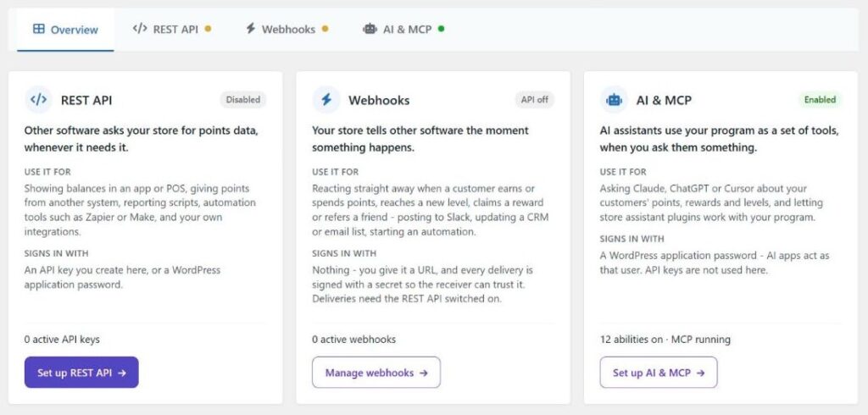The height and width of the screenshot is (415, 868).
Task: Click "AI assistants use your program" description
Action: (x=720, y=139)
